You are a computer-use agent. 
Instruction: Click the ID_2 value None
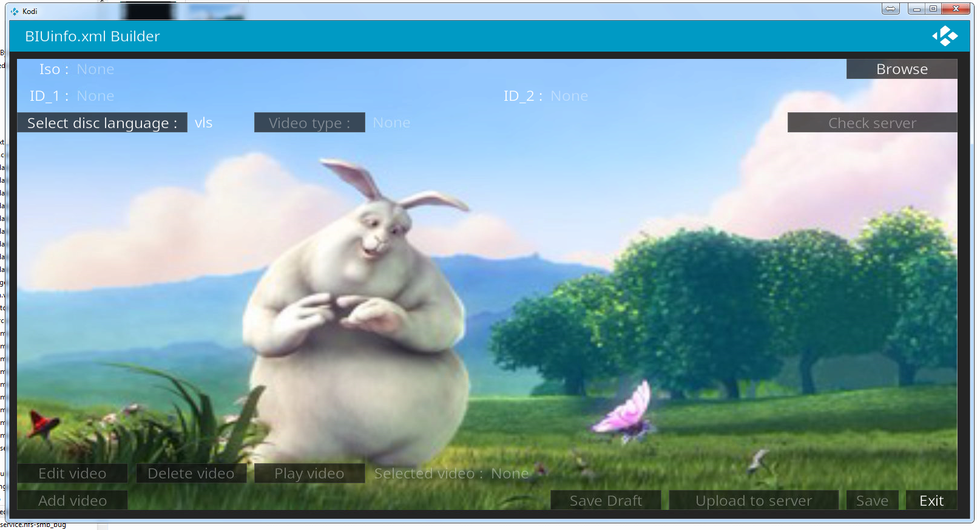tap(569, 96)
